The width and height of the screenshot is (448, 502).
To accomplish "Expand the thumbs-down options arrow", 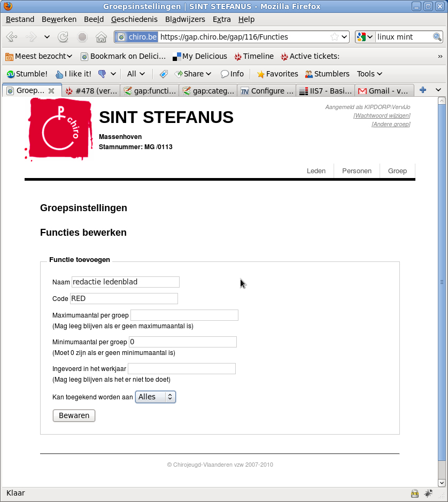I will [113, 74].
